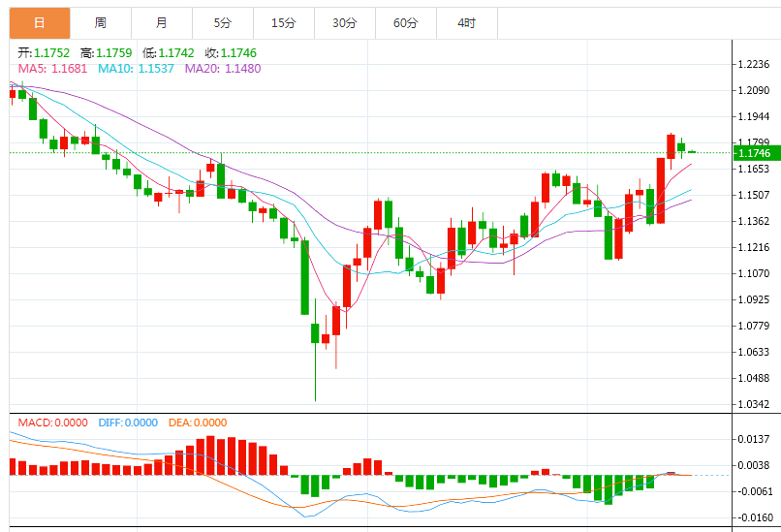This screenshot has width=781, height=532.
Task: Click the 1.0779 price axis label
Action: (x=754, y=326)
